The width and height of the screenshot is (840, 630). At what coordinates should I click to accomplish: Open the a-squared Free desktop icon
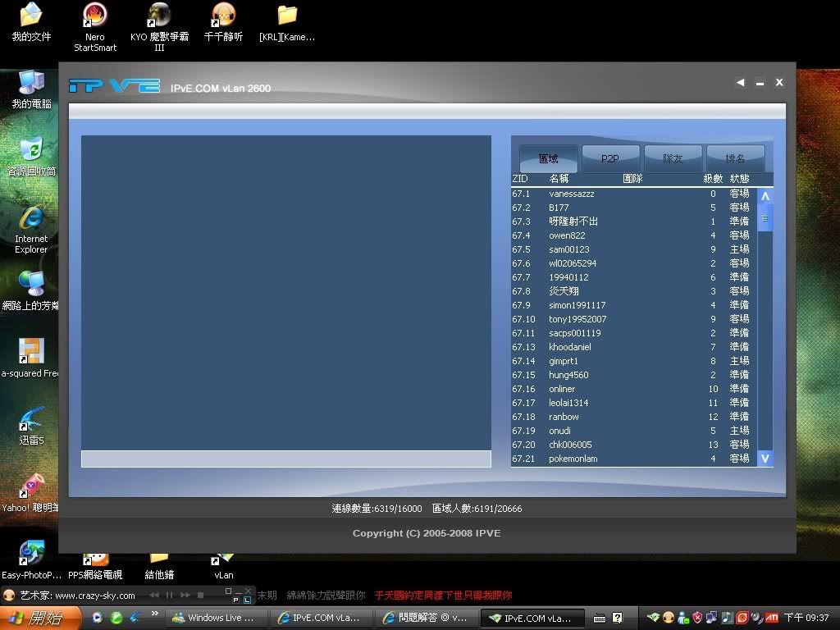click(x=31, y=353)
